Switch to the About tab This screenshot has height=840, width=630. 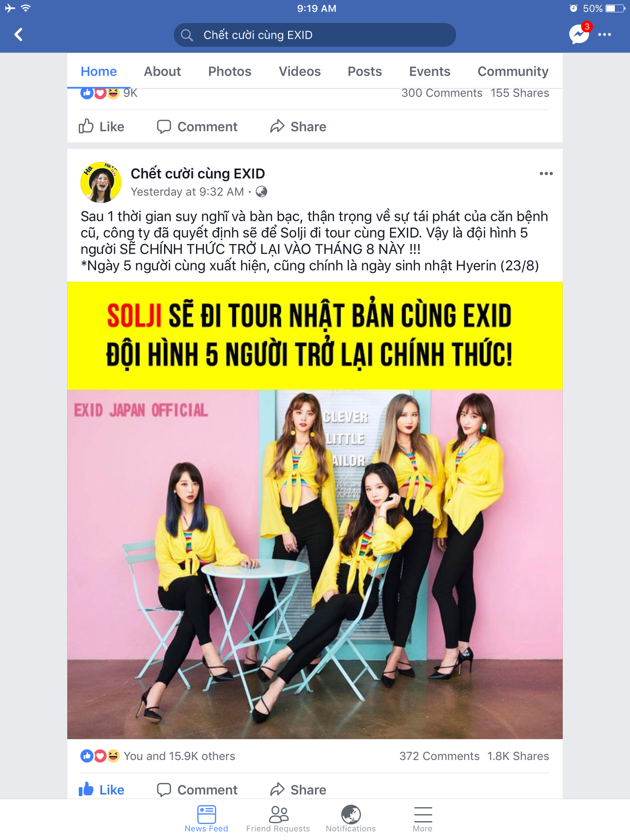[162, 71]
